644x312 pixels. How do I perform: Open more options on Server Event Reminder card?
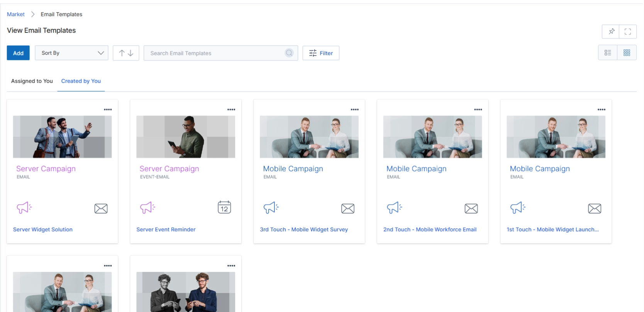tap(231, 110)
